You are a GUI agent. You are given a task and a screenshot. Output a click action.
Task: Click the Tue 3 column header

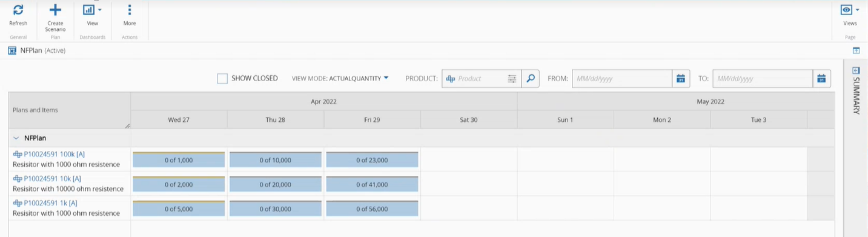tap(758, 120)
